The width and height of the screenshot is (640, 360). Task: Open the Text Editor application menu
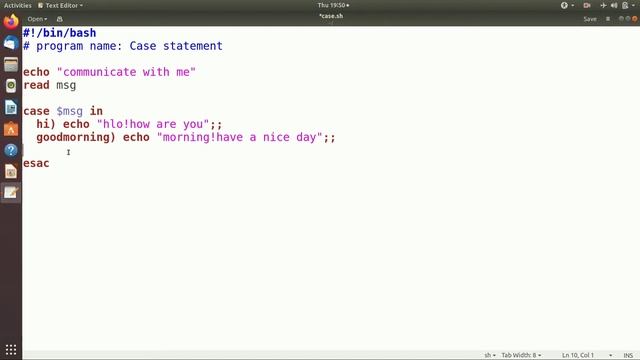click(60, 5)
